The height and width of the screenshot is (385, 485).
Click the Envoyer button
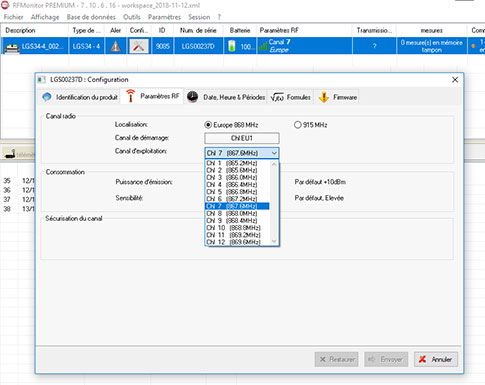click(x=386, y=359)
